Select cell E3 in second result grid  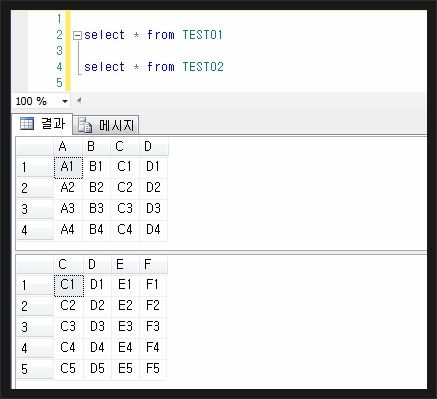coord(125,327)
